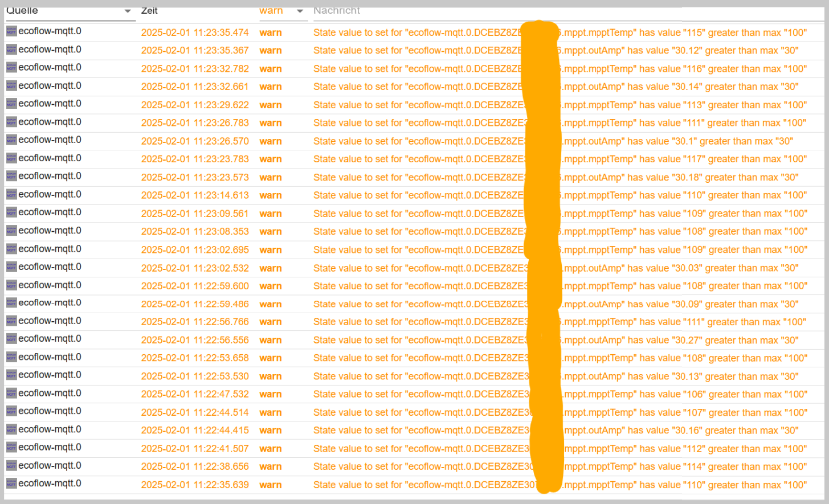The width and height of the screenshot is (829, 504).
Task: Select timestamp 2025-02-01 11:23:14.613
Action: click(195, 195)
